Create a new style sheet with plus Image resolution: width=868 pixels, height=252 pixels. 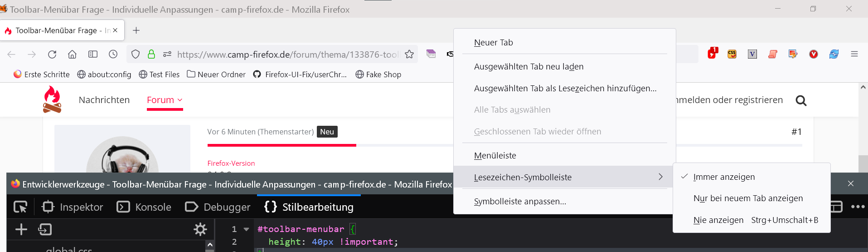point(21,229)
